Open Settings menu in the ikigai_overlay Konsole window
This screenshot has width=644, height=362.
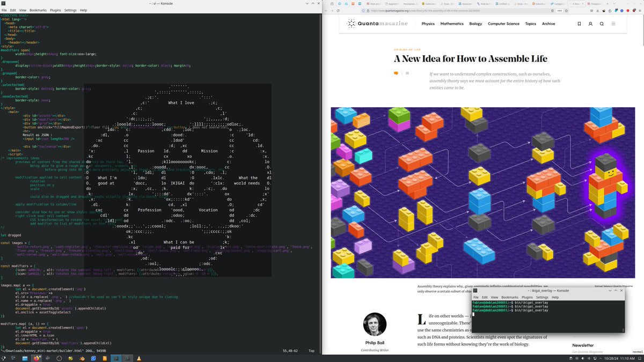542,297
